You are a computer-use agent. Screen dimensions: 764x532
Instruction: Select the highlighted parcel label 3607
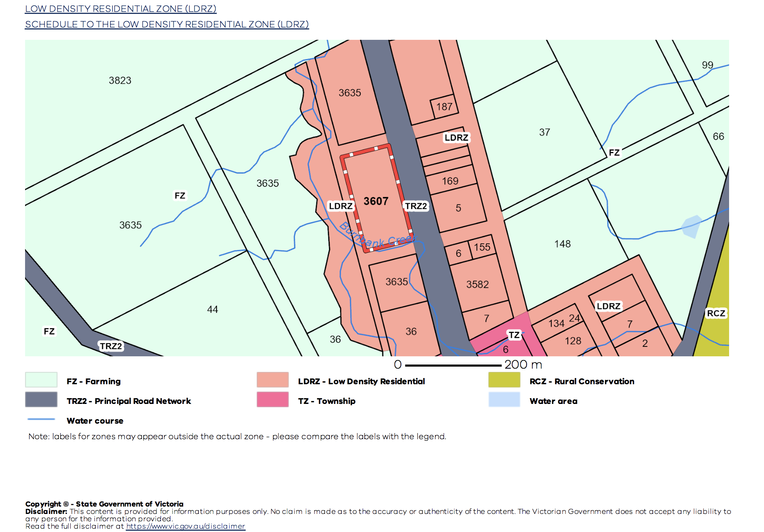click(376, 201)
